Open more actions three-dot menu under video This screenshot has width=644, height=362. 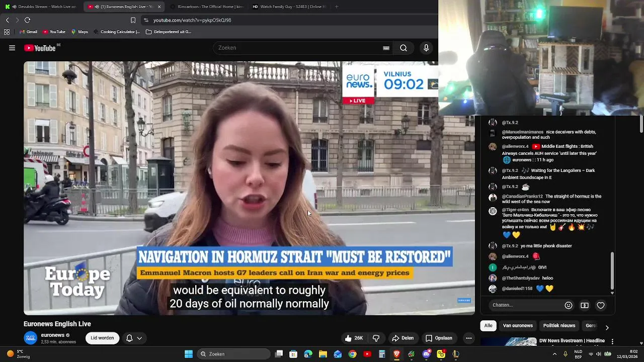click(x=468, y=338)
